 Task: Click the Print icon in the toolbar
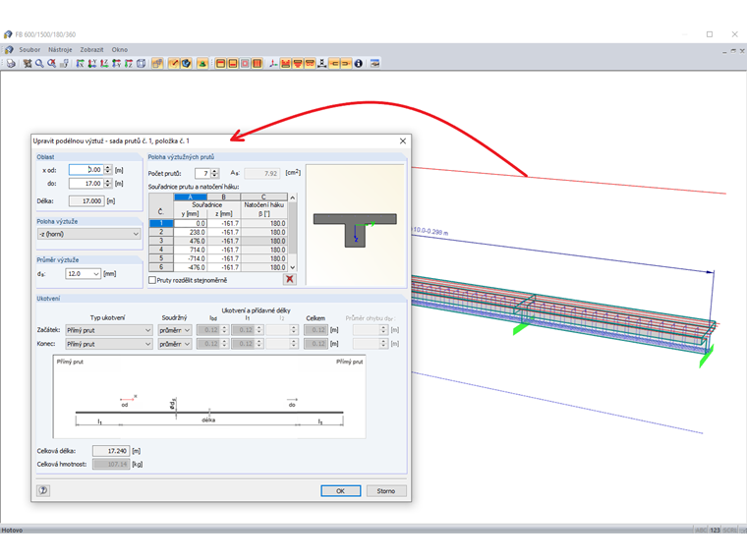pyautogui.click(x=11, y=63)
